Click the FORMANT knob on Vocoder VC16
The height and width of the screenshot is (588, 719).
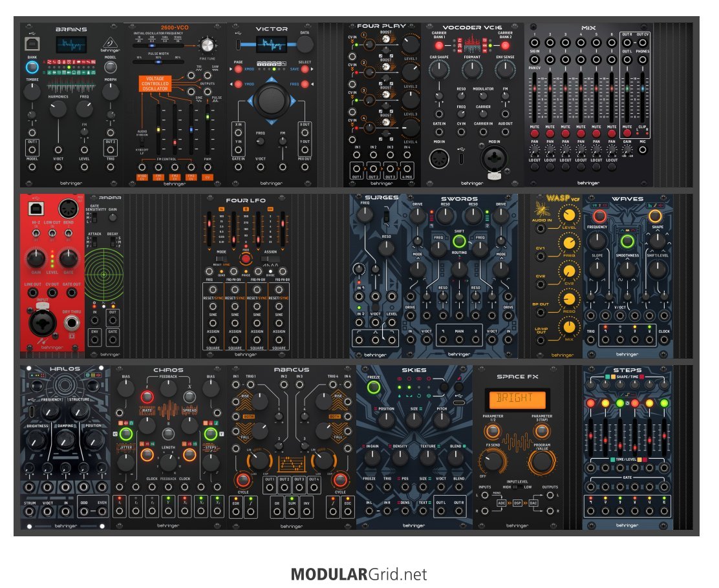click(x=472, y=70)
